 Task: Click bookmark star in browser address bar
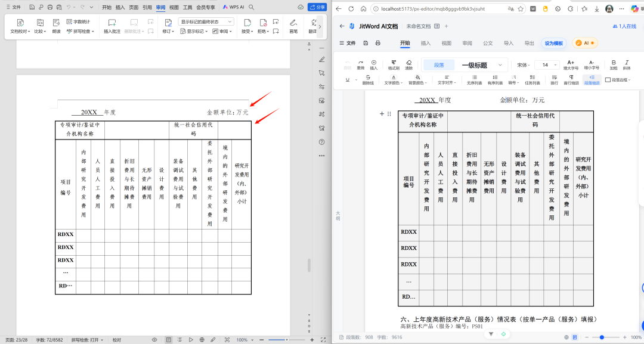point(521,8)
